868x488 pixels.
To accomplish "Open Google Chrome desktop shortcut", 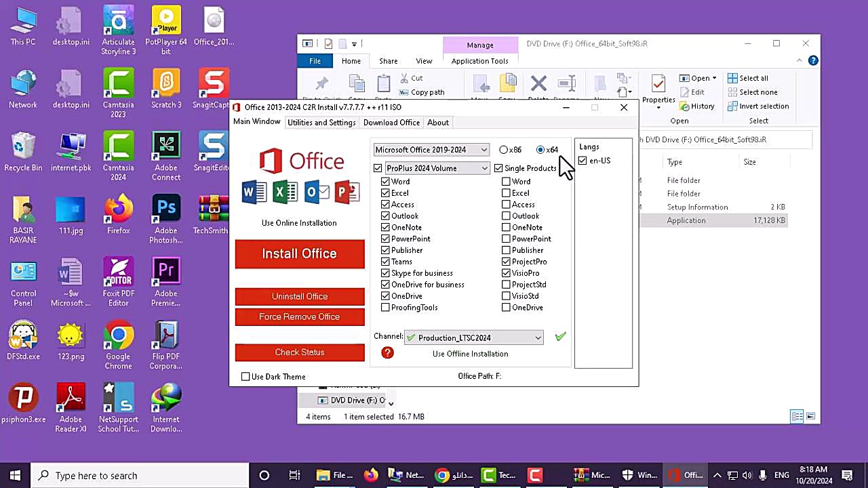I will point(118,346).
